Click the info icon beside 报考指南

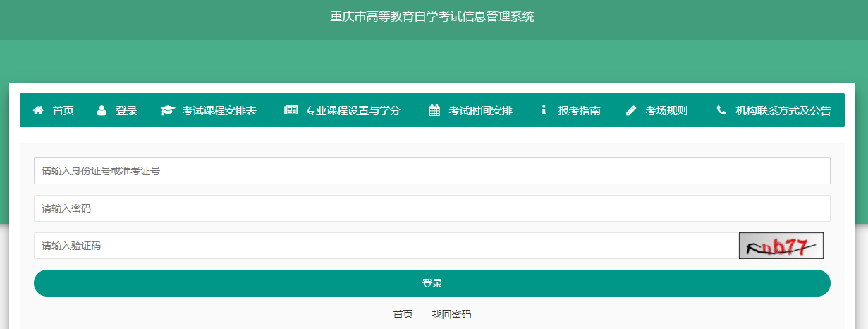544,110
